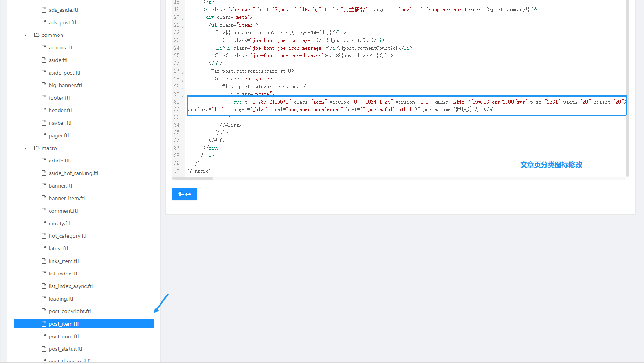The width and height of the screenshot is (644, 363).
Task: Fold code at line 27
Action: point(183,72)
